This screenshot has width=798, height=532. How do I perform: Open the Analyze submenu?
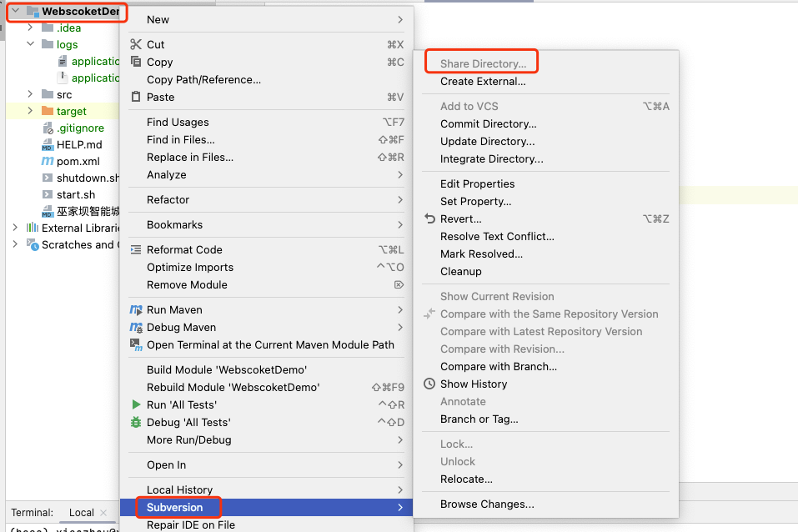click(266, 174)
